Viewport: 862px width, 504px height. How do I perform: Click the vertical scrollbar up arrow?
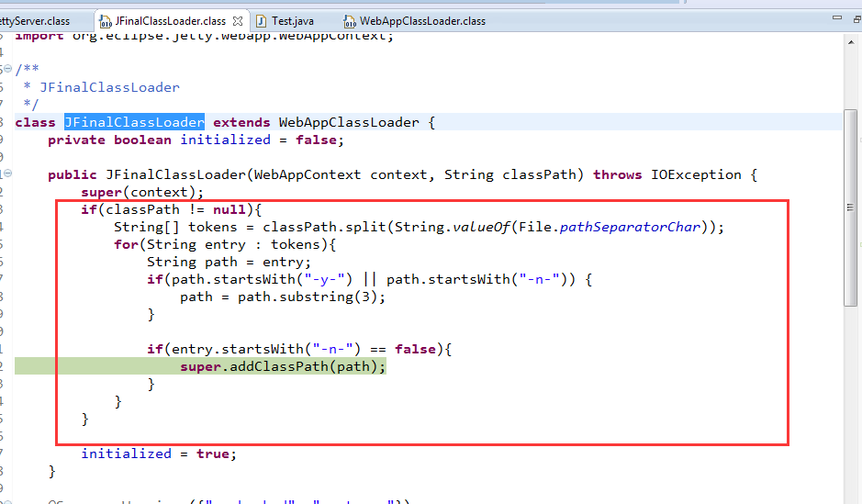(851, 42)
